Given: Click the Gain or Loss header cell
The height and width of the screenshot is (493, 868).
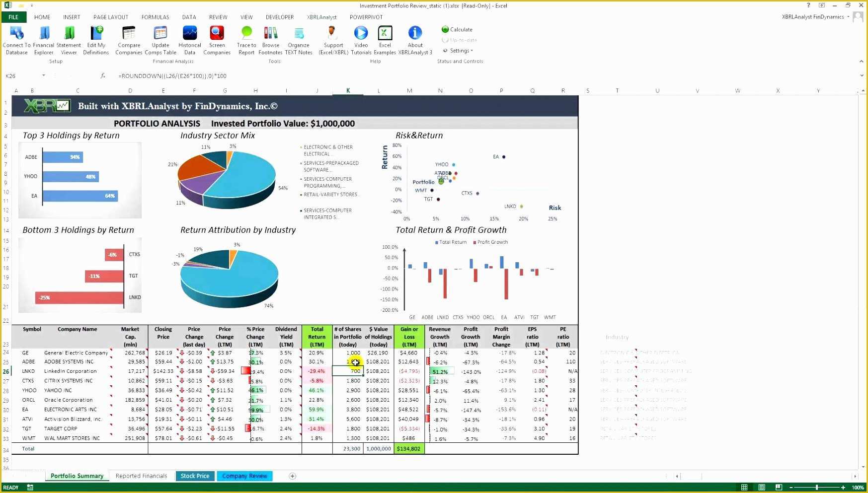Looking at the screenshot, I should 409,337.
